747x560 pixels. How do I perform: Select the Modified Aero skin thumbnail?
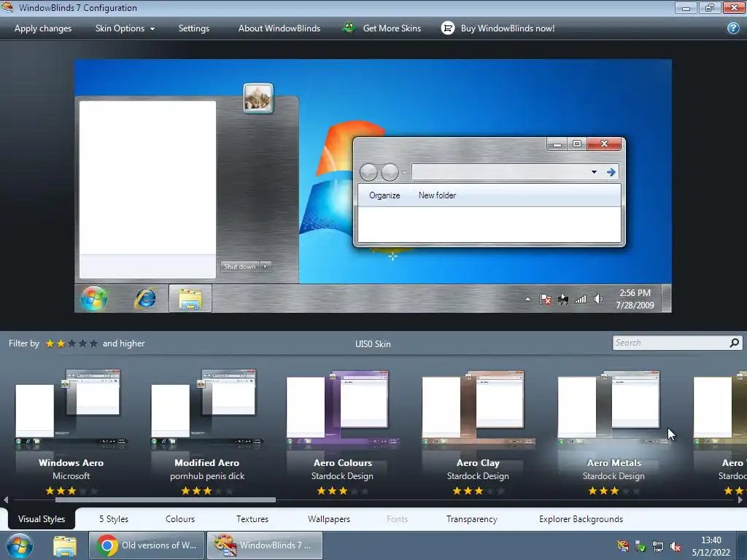206,408
